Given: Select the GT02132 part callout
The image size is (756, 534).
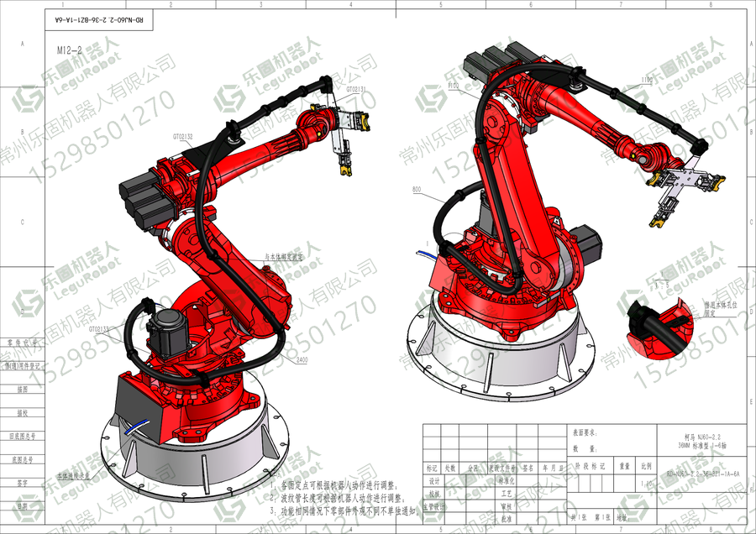Looking at the screenshot, I should pos(183,137).
